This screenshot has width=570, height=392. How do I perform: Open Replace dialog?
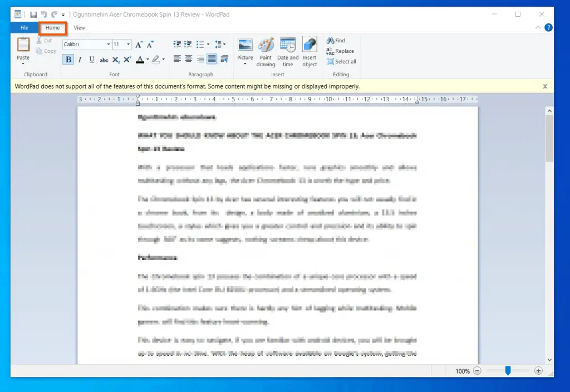340,51
